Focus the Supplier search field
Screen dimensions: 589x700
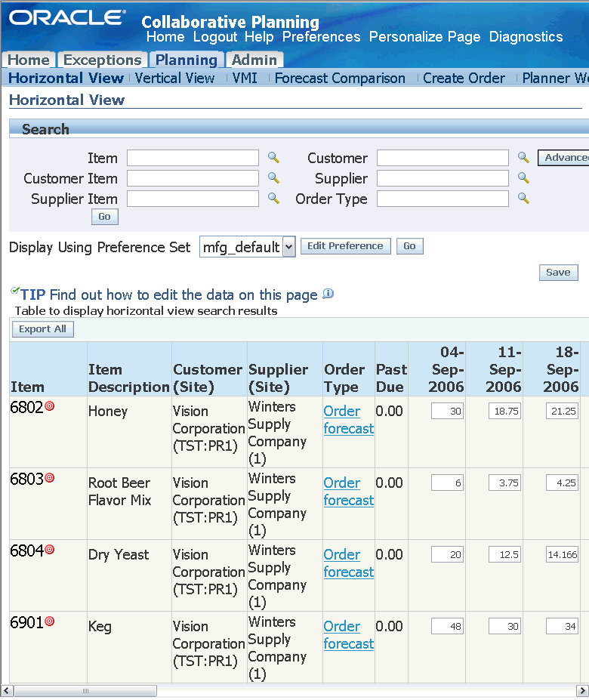[443, 178]
